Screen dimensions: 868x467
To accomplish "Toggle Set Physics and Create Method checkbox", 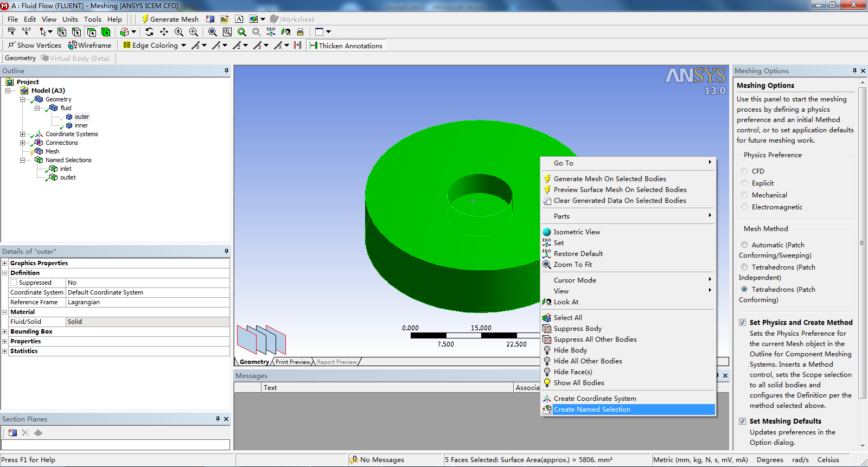I will [742, 322].
